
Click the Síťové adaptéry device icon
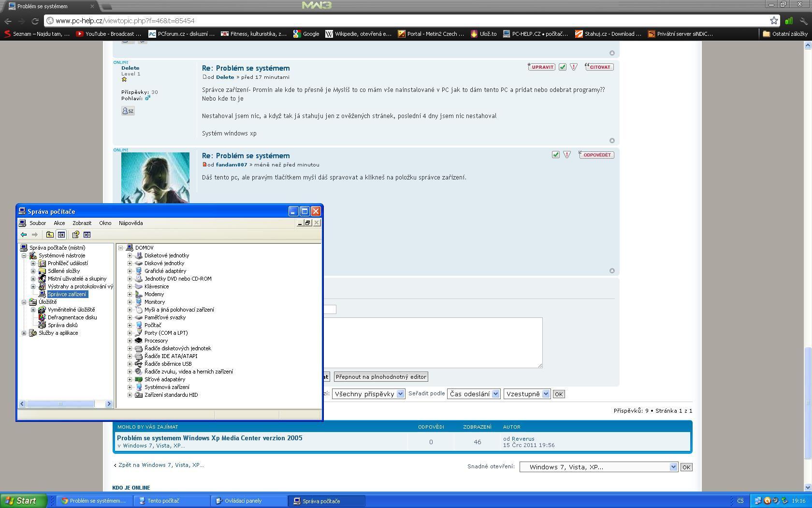click(x=139, y=379)
